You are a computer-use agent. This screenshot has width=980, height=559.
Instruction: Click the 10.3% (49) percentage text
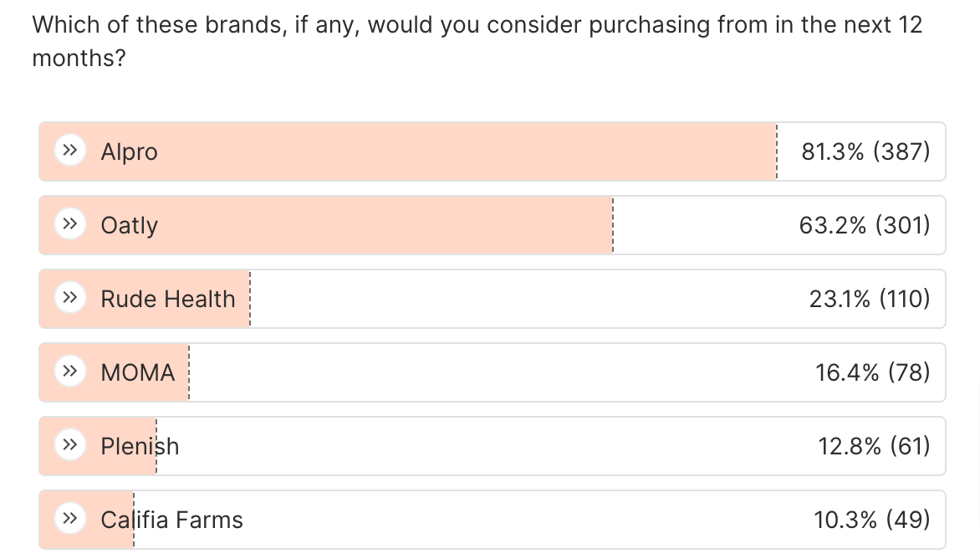[x=872, y=520]
